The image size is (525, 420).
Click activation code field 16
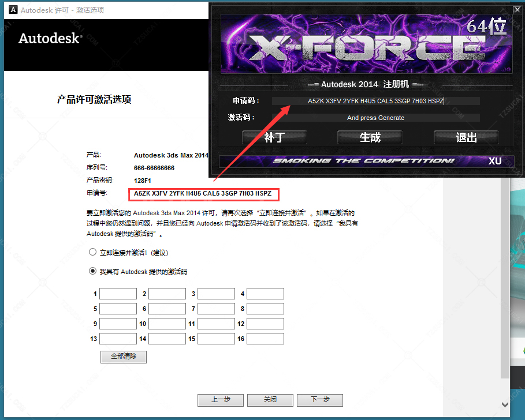coord(266,339)
